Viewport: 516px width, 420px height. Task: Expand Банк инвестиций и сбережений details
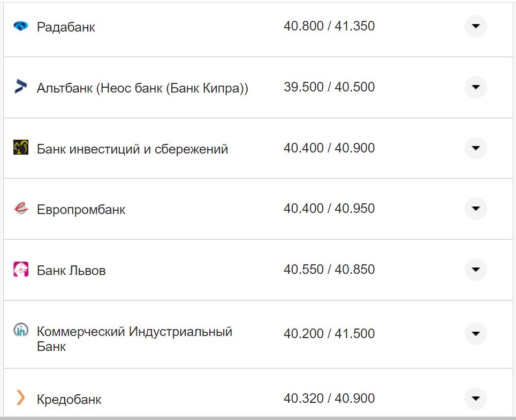[475, 148]
